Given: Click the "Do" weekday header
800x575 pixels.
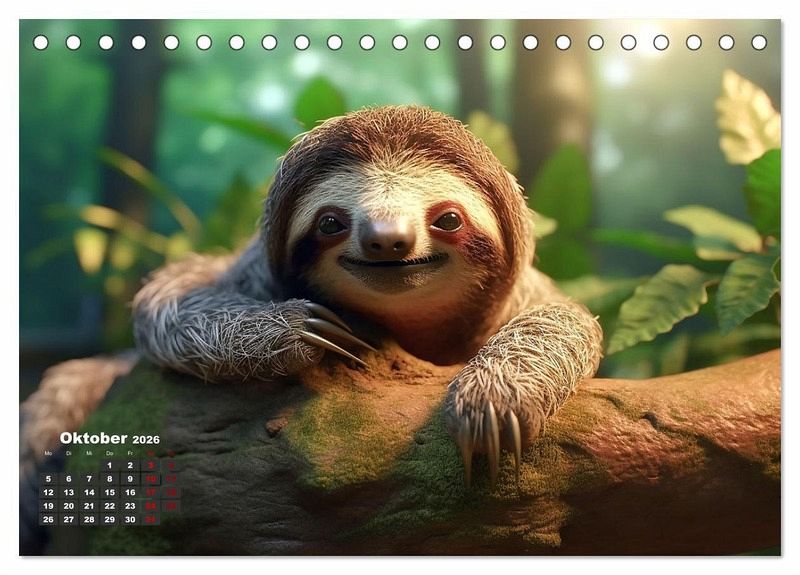Looking at the screenshot, I should (x=110, y=453).
